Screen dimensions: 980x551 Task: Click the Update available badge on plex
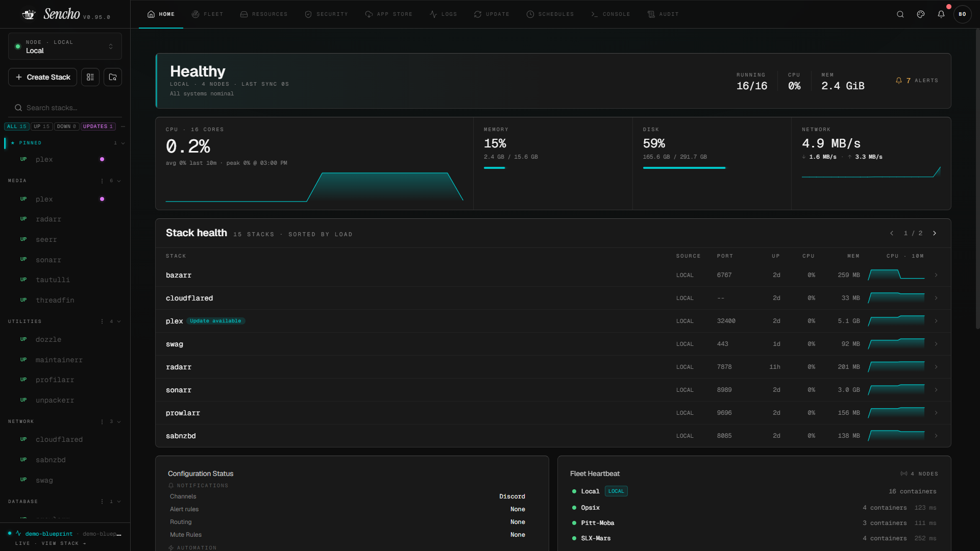pyautogui.click(x=215, y=321)
